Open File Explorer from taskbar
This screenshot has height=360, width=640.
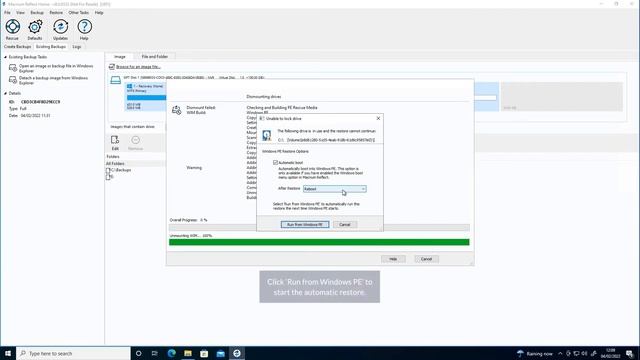(188, 353)
